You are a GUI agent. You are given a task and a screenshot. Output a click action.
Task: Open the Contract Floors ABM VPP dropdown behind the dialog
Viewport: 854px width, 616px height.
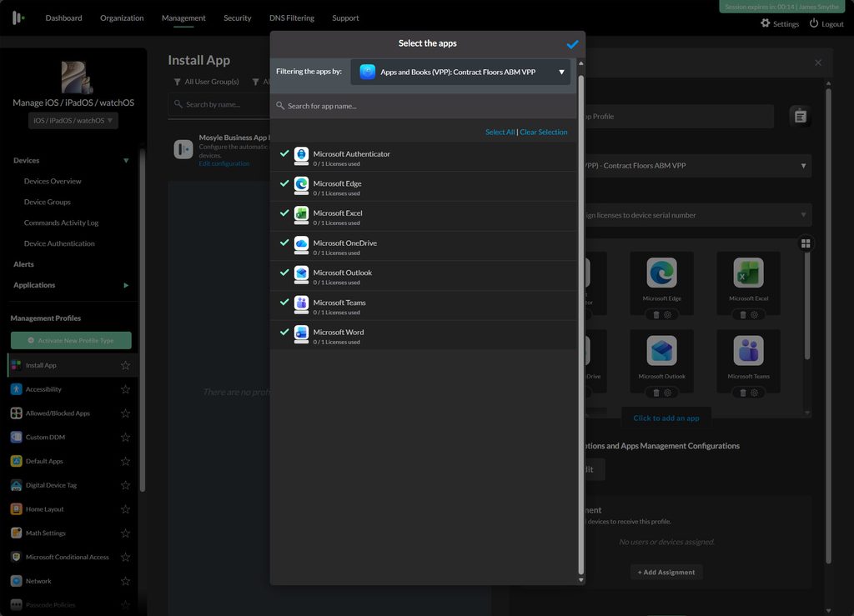[x=698, y=165]
